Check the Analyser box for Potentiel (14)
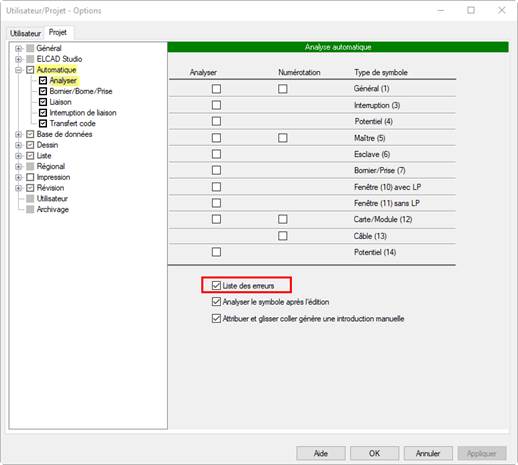 point(216,252)
